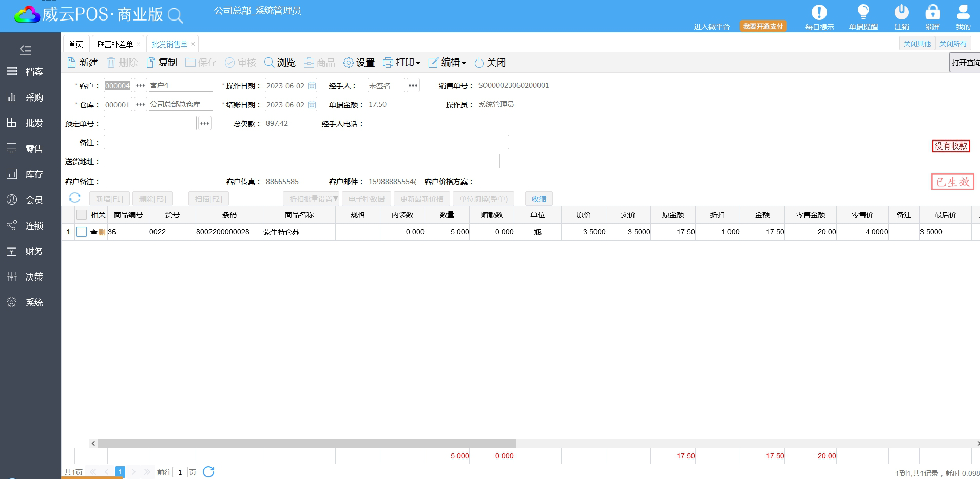Screen dimensions: 980x479
Task: Click the search magnifier beside the app title
Action: [x=175, y=16]
